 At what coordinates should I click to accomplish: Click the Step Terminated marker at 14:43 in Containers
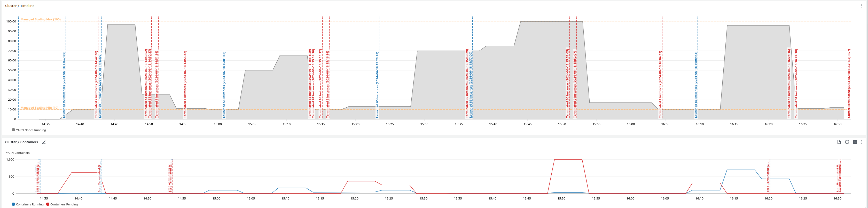[99, 177]
